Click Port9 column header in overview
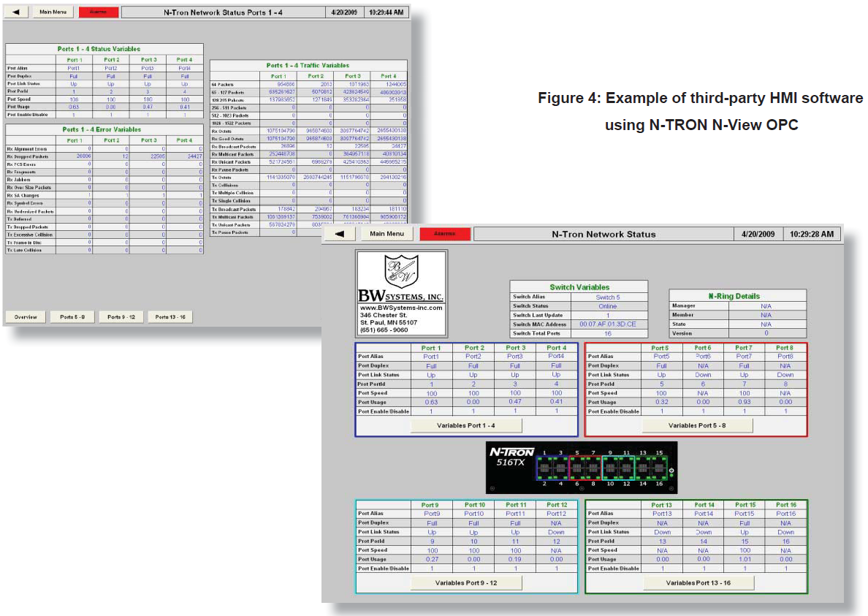This screenshot has width=868, height=616. (x=430, y=506)
